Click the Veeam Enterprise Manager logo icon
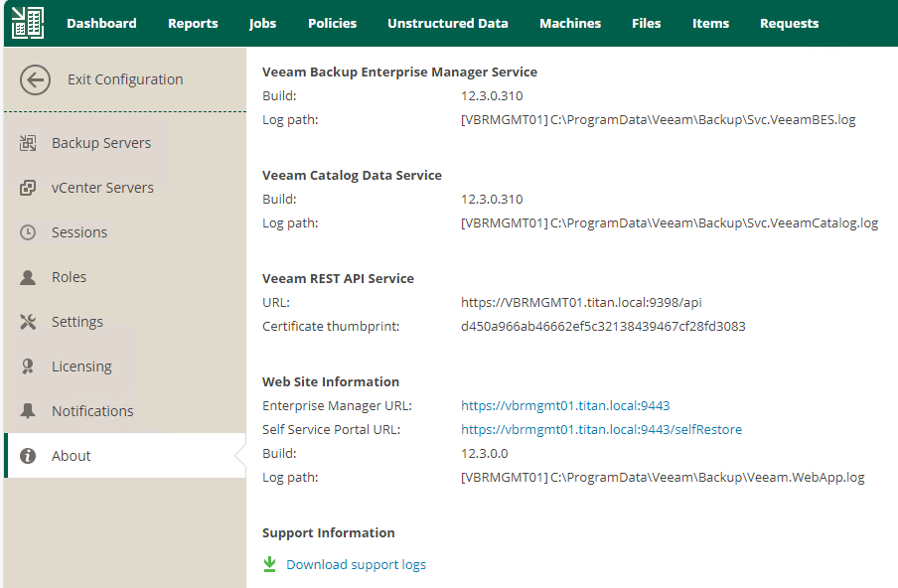This screenshot has width=898, height=588. (x=28, y=23)
